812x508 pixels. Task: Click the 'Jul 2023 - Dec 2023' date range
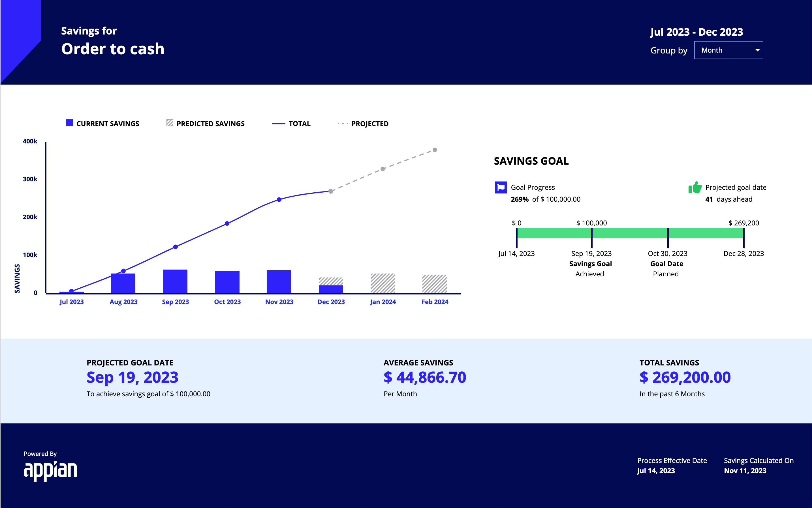(696, 32)
